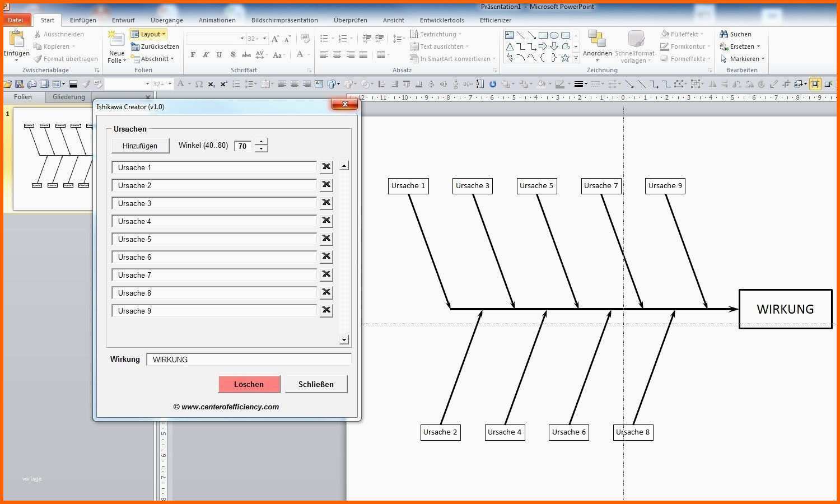This screenshot has width=840, height=504.
Task: Toggle underline (U) formatting in ribbon
Action: coord(219,55)
